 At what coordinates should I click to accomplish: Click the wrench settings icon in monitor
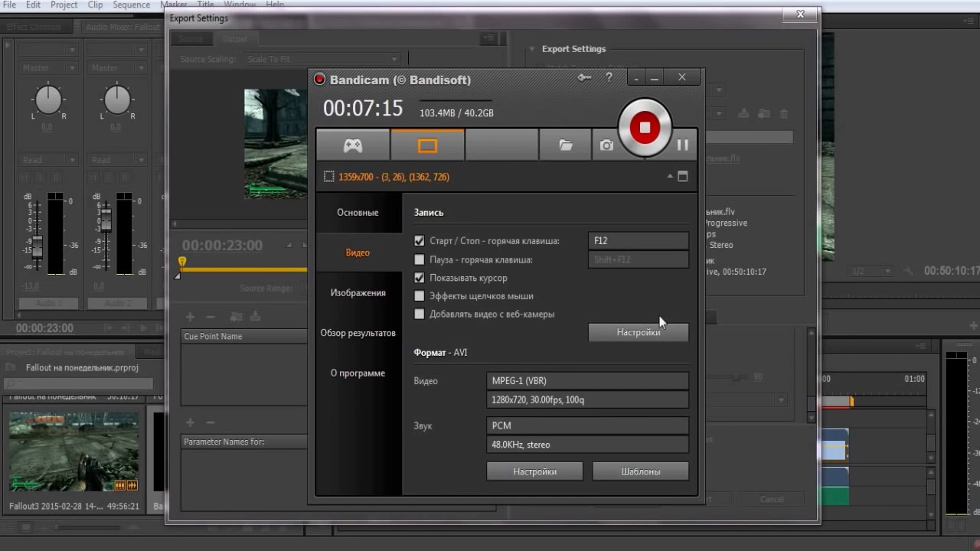[x=909, y=271]
